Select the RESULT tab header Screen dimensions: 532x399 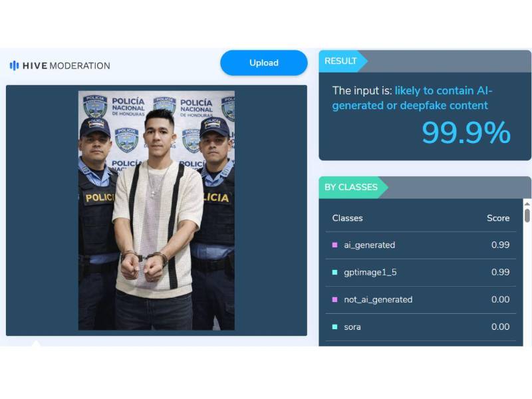coord(340,61)
